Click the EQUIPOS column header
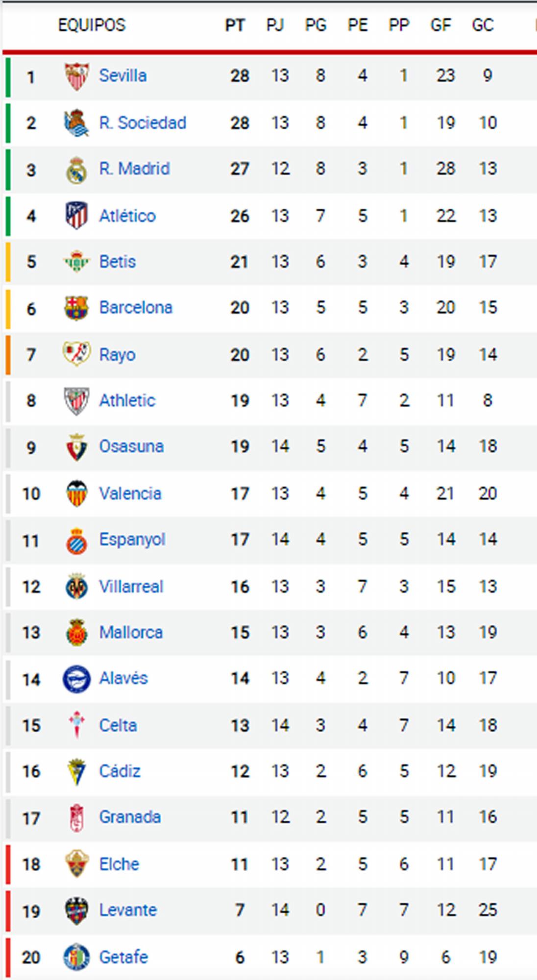The width and height of the screenshot is (537, 980). pyautogui.click(x=92, y=25)
